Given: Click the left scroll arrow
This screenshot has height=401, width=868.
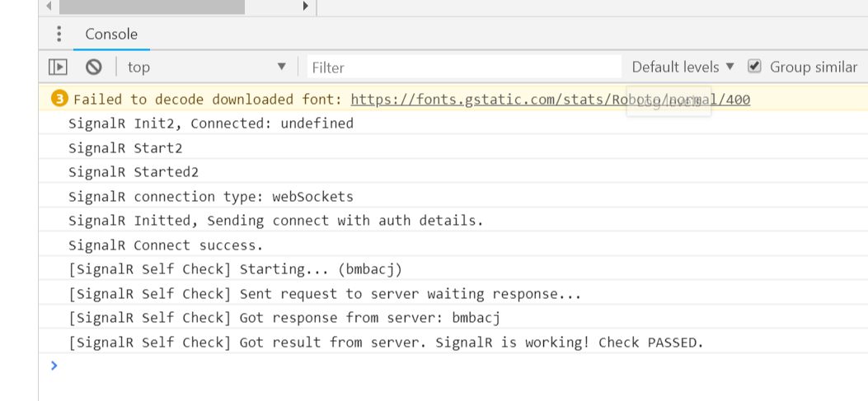Looking at the screenshot, I should tap(49, 6).
